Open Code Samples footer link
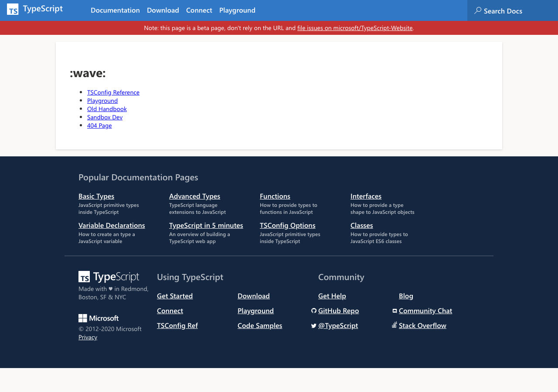 coord(260,325)
